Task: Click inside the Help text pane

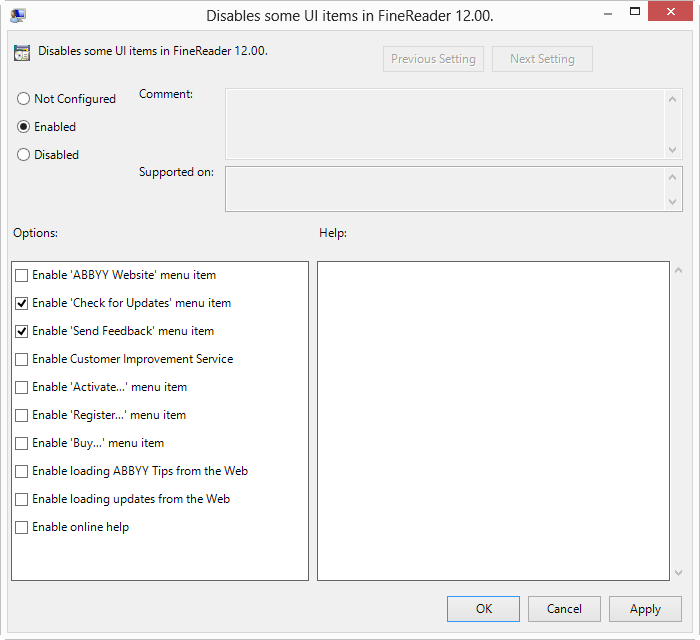Action: tap(493, 421)
